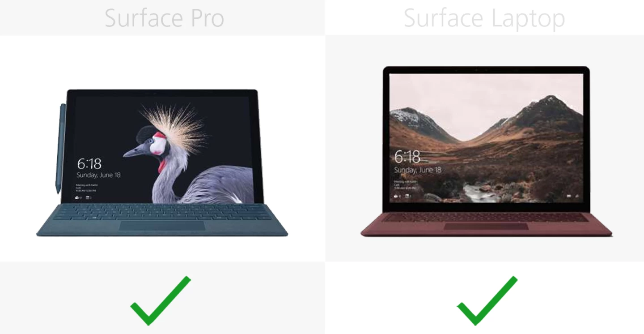
Task: Click the green checkmark under Surface Laptop
Action: pos(487,300)
